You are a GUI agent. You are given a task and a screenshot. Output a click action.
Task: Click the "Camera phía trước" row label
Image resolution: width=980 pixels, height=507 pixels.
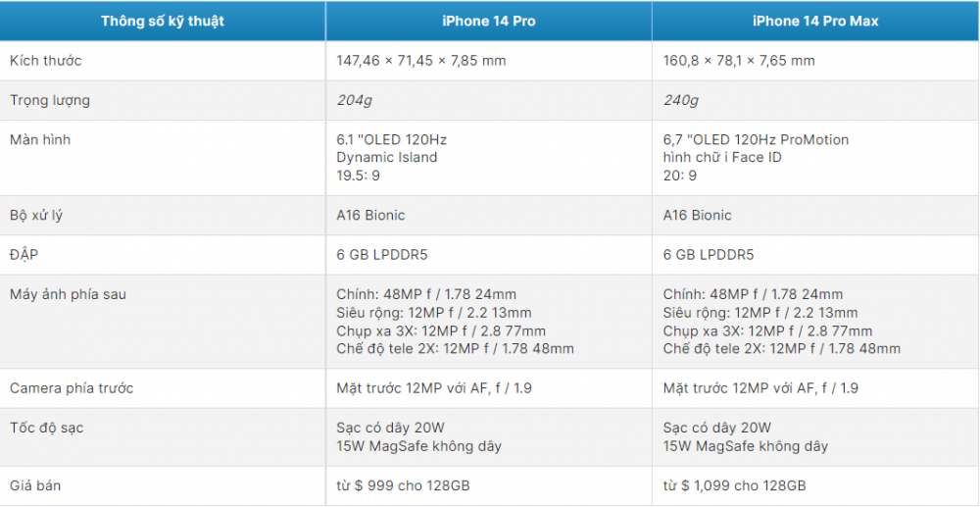point(72,388)
